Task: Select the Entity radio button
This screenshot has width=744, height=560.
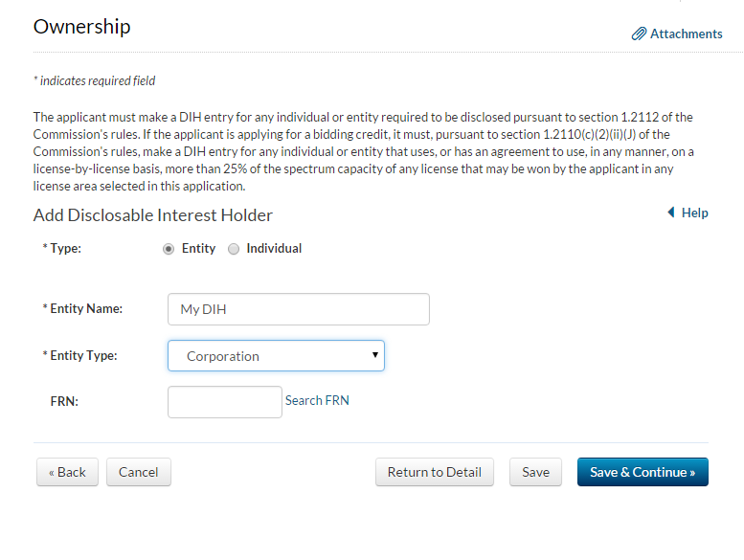Action: (169, 249)
